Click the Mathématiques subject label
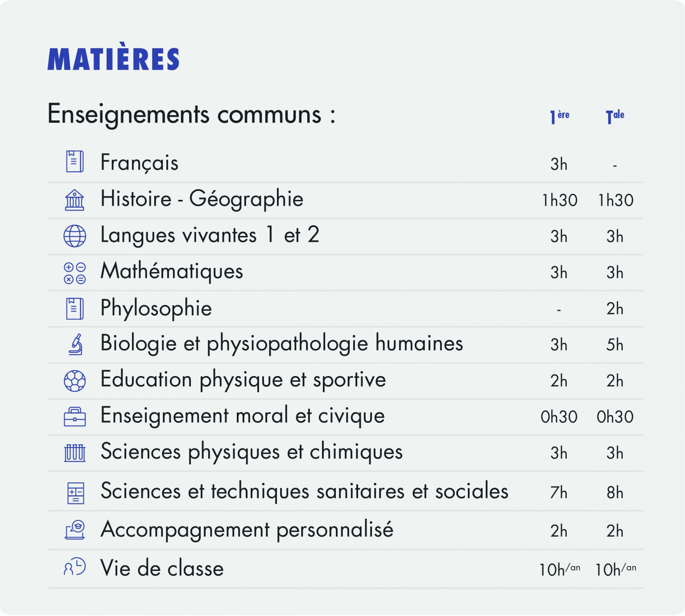This screenshot has width=685, height=616. [172, 271]
